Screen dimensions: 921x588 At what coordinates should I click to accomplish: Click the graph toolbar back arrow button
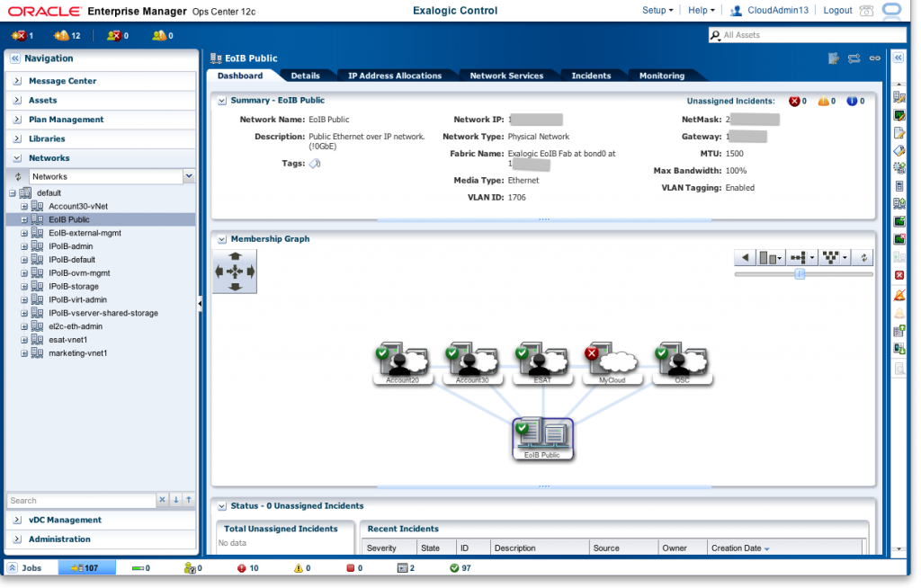point(745,257)
